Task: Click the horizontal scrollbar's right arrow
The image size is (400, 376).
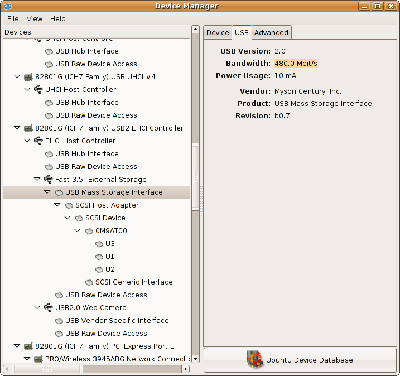Action: pyautogui.click(x=186, y=369)
